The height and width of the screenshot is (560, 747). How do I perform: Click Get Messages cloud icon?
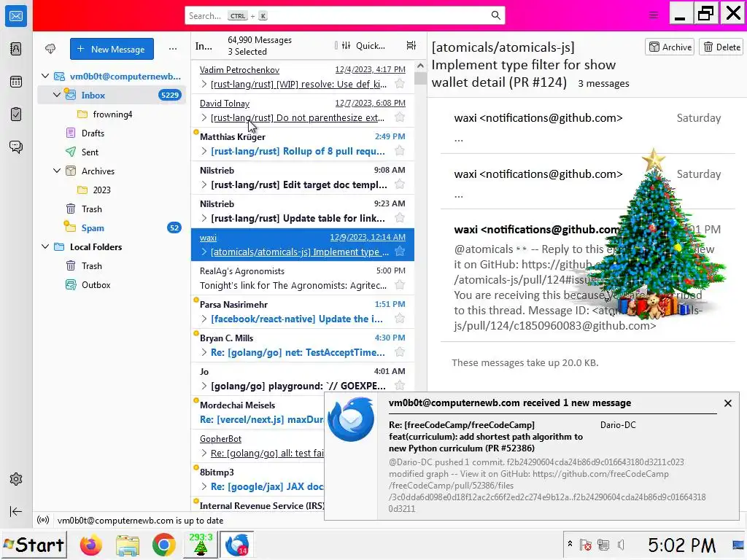(50, 49)
